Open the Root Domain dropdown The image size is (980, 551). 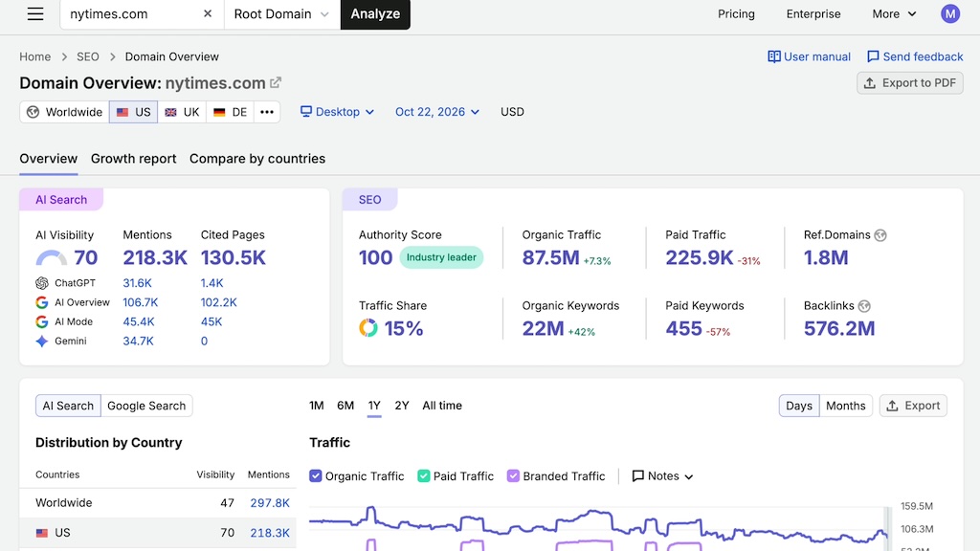(x=281, y=13)
